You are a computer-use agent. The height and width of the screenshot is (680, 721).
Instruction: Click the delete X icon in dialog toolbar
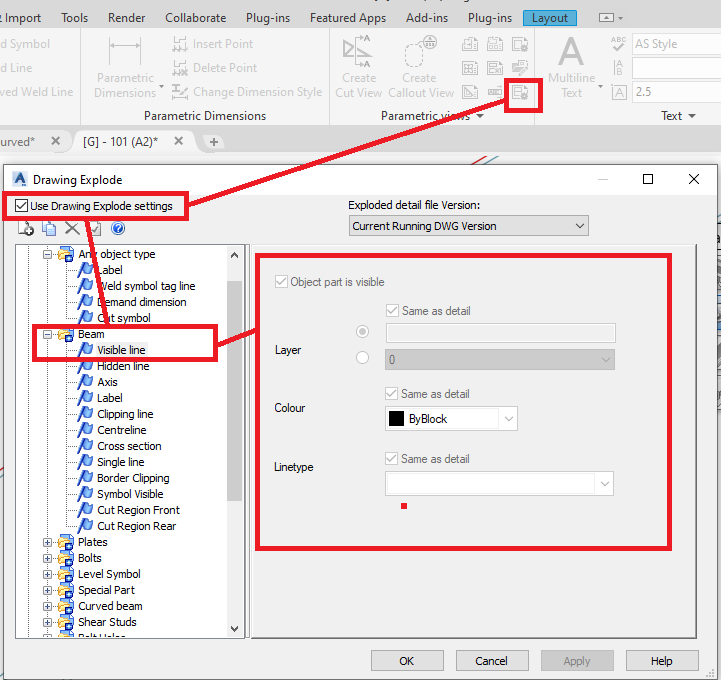point(72,229)
